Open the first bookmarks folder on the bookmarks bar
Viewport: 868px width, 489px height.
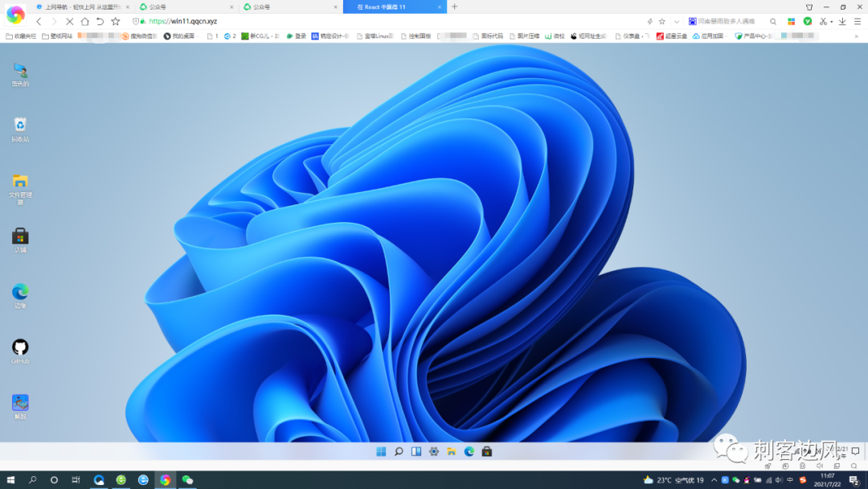click(x=20, y=36)
